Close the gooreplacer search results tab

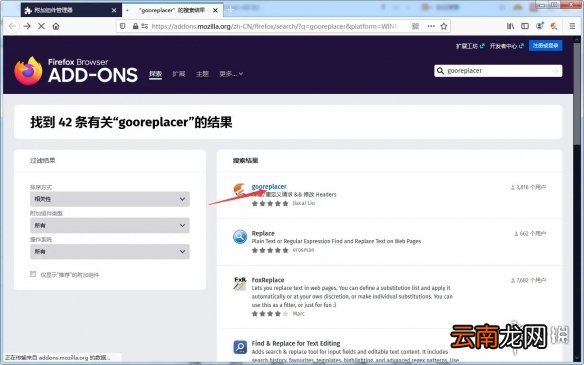pyautogui.click(x=215, y=10)
